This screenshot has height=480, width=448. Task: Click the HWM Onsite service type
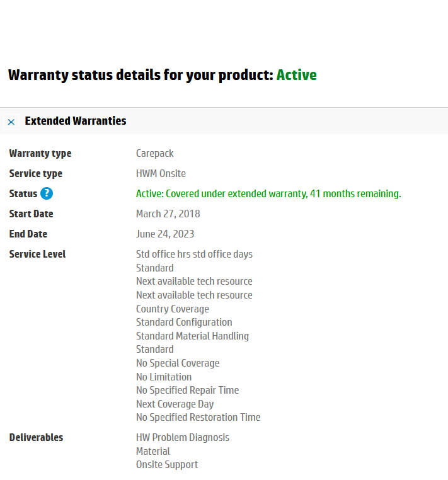161,174
